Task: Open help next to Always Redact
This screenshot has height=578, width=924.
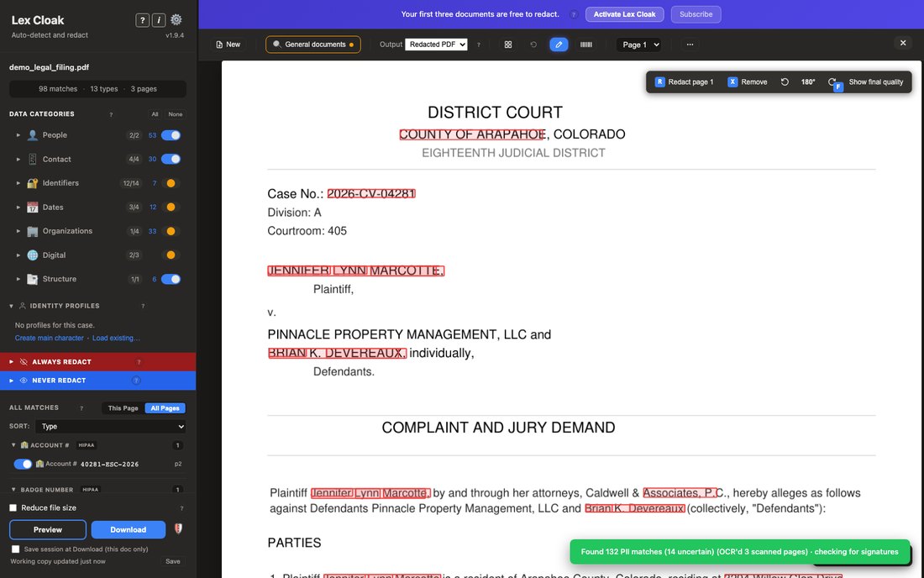Action: (x=139, y=362)
